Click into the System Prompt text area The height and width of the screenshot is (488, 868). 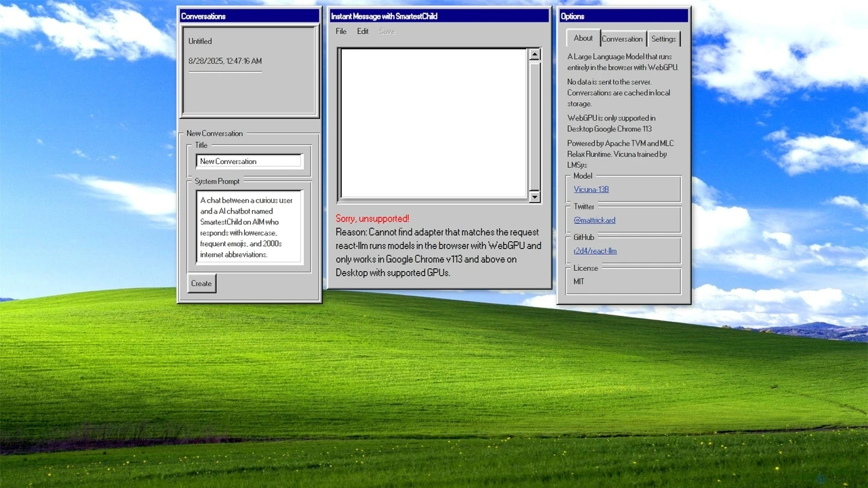click(249, 227)
